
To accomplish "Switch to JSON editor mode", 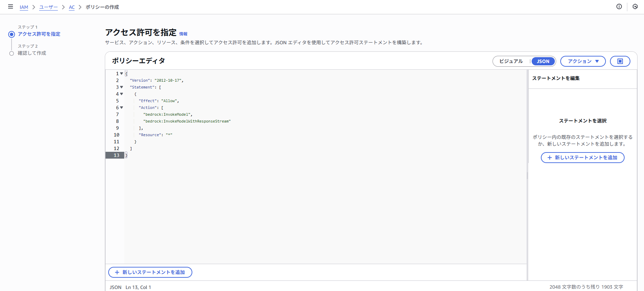I will point(543,61).
